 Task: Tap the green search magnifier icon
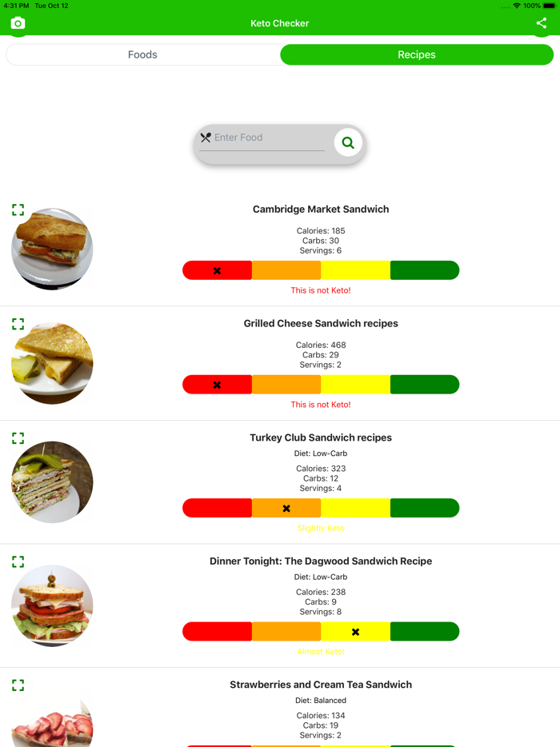[x=347, y=142]
